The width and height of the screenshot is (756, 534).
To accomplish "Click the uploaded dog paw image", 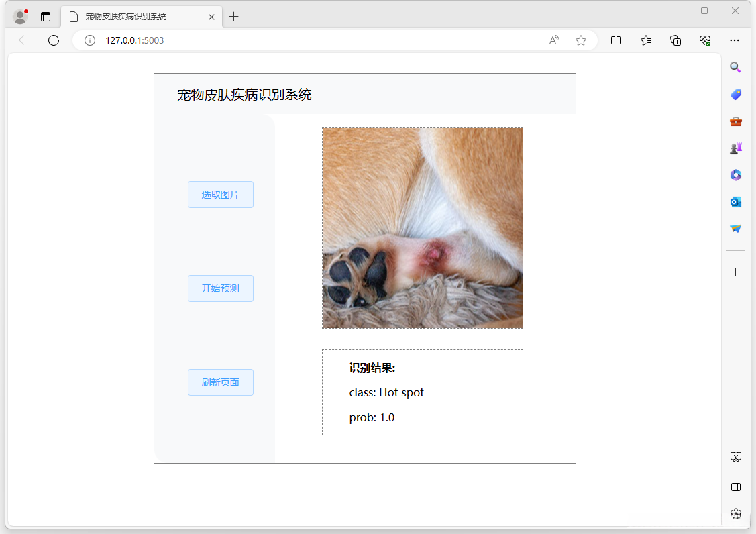I will [x=422, y=227].
